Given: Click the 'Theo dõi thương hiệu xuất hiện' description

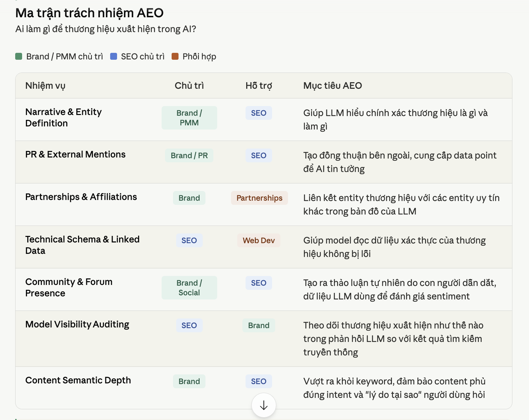Looking at the screenshot, I should pyautogui.click(x=393, y=338).
